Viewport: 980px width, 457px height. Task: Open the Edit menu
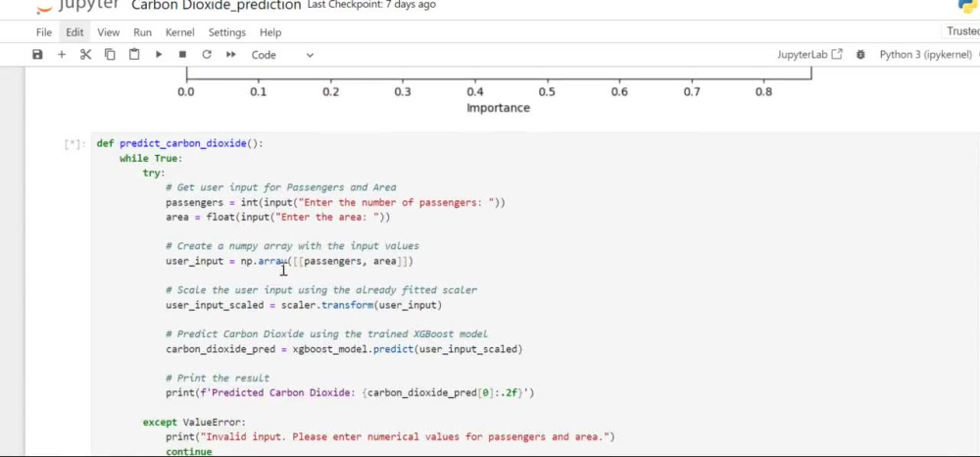[74, 32]
